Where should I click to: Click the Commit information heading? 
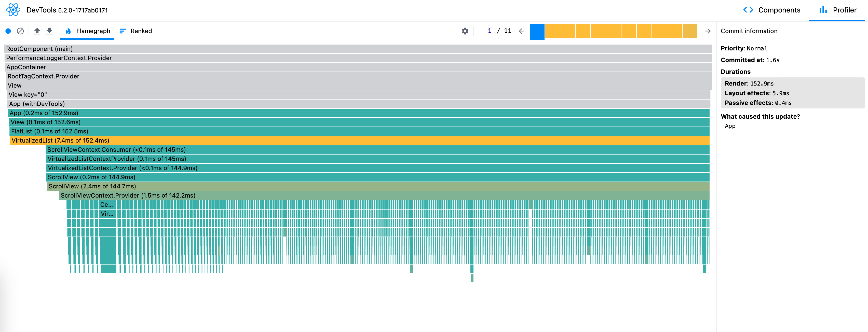coord(749,31)
